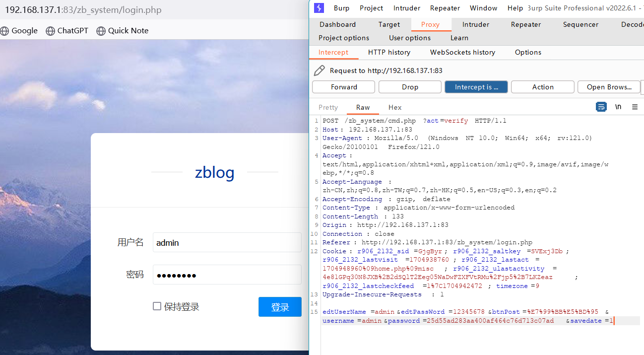Click the Origin header line
The width and height of the screenshot is (644, 355).
tap(386, 225)
